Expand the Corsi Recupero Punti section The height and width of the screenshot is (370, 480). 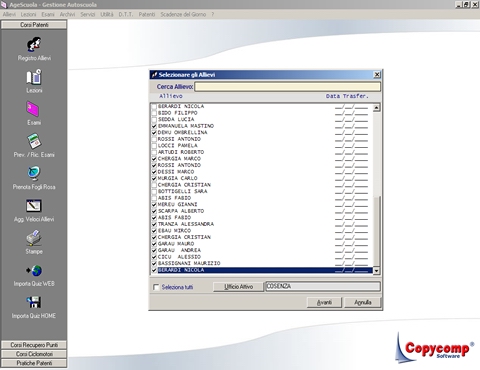click(34, 345)
